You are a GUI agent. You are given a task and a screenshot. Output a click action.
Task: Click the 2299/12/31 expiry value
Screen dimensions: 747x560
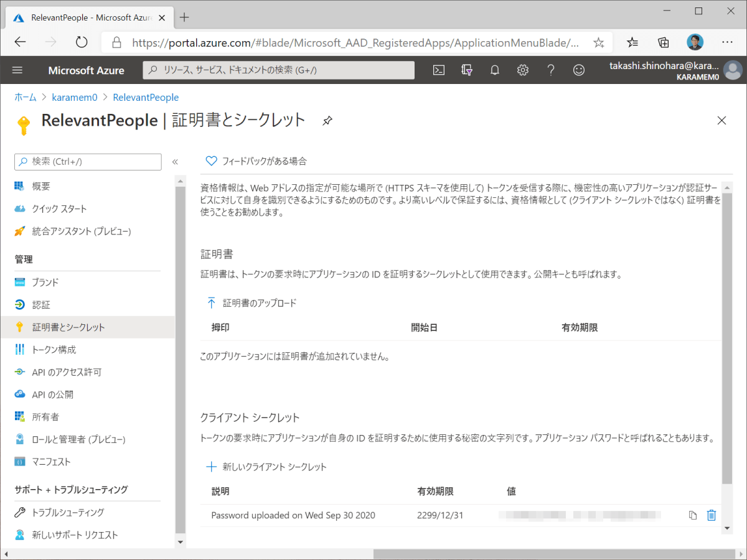pyautogui.click(x=441, y=515)
